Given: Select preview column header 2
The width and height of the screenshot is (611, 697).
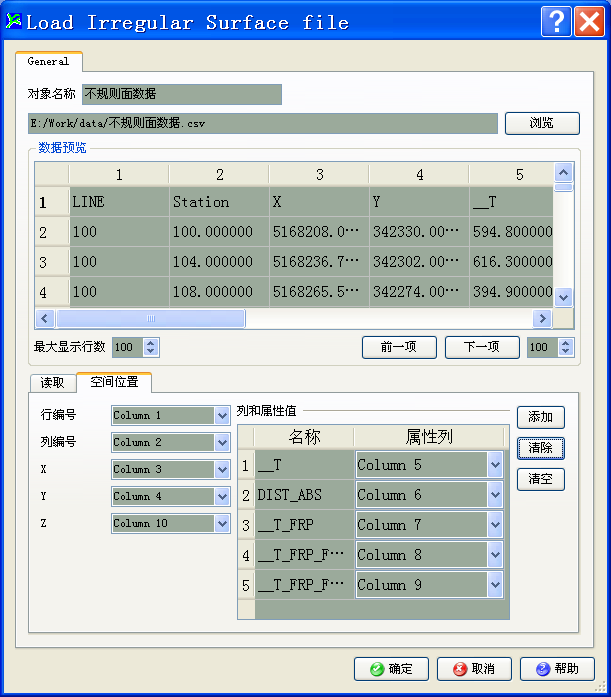Looking at the screenshot, I should coord(220,174).
